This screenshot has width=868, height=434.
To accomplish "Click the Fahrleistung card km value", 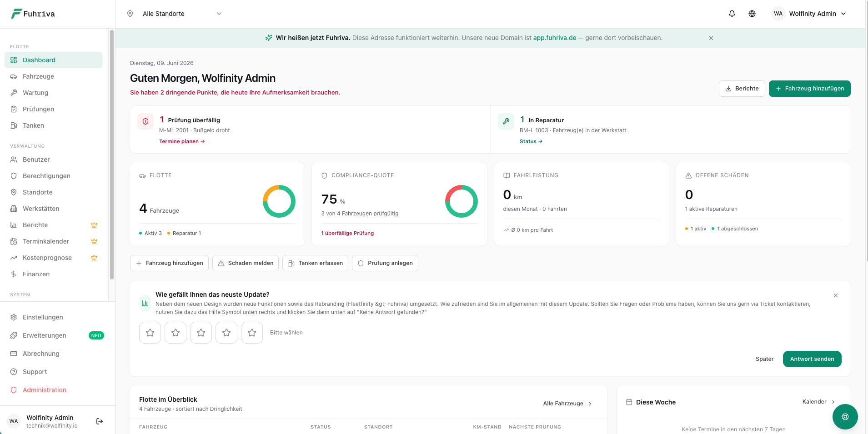I will (512, 195).
